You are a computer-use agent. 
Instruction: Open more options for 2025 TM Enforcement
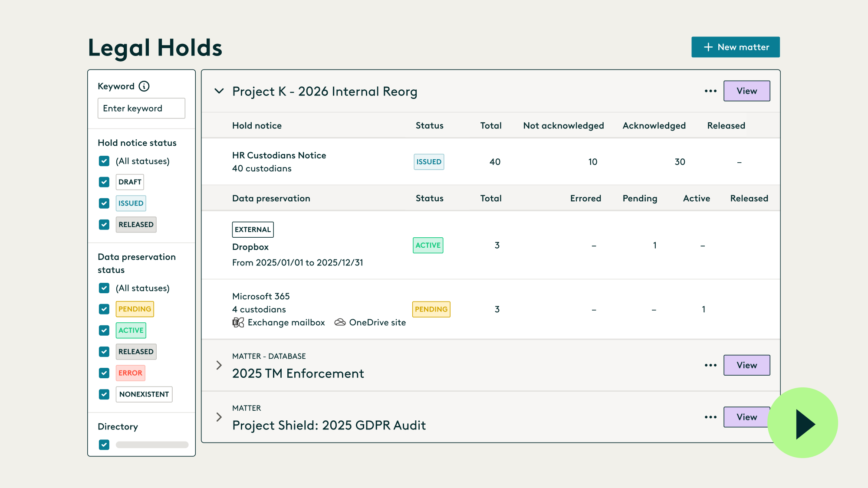(710, 365)
